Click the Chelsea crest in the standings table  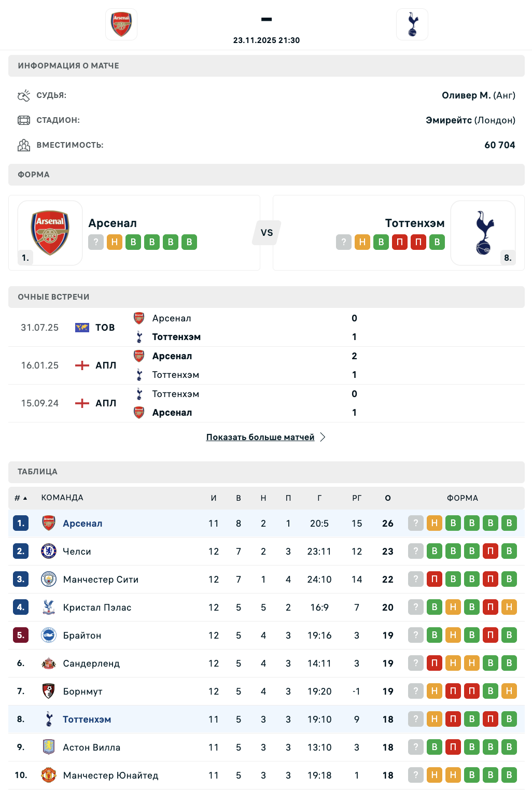coord(49,551)
